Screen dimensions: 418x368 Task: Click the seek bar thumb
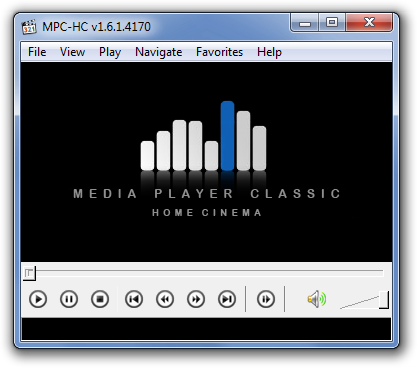pyautogui.click(x=29, y=273)
